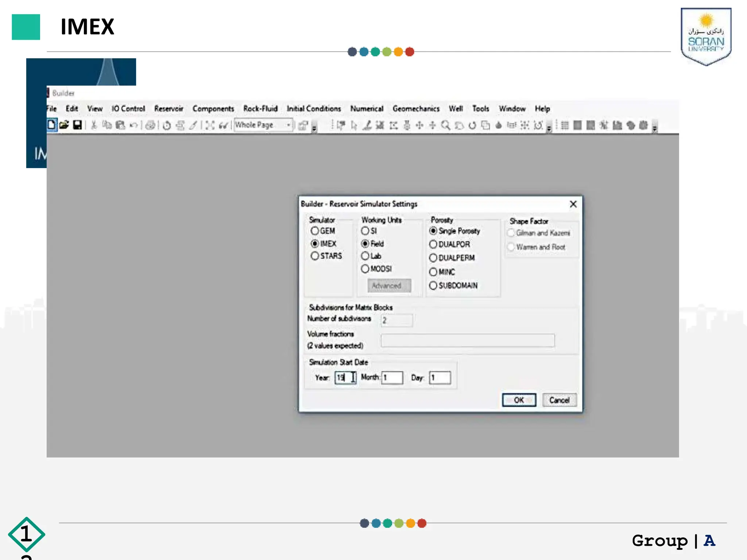Click the properties icon beside Whole Page

point(303,125)
